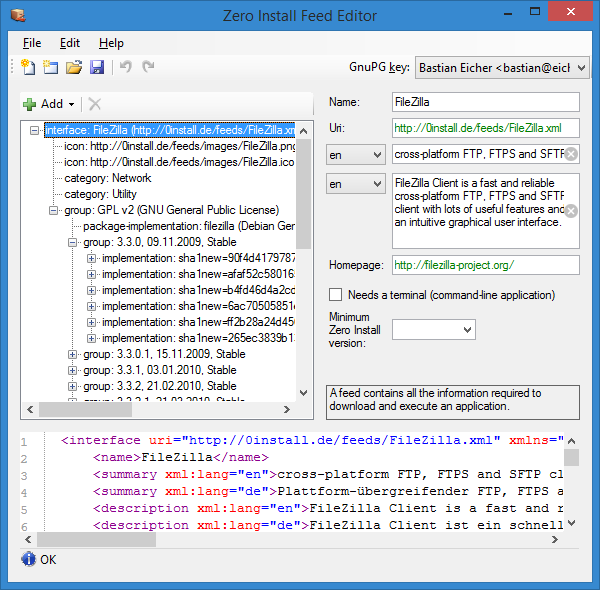600x590 pixels.
Task: Click the Name input field
Action: [486, 102]
